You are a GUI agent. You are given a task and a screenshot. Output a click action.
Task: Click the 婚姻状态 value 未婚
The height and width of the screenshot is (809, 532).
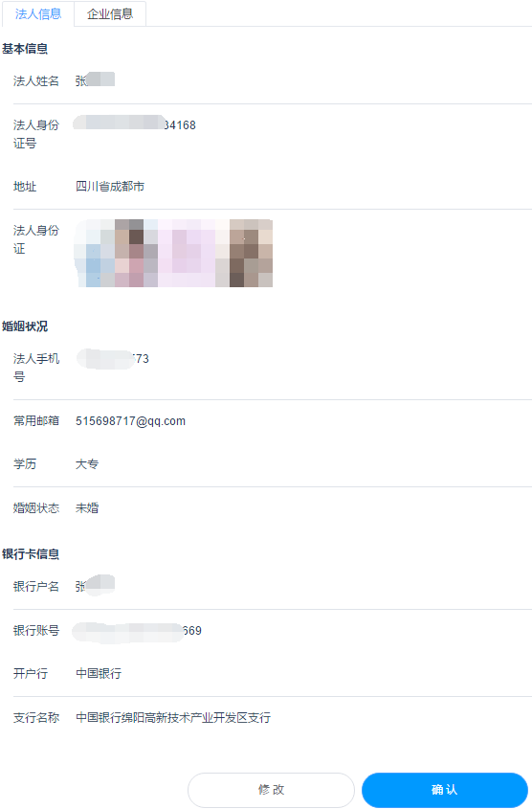pyautogui.click(x=87, y=507)
